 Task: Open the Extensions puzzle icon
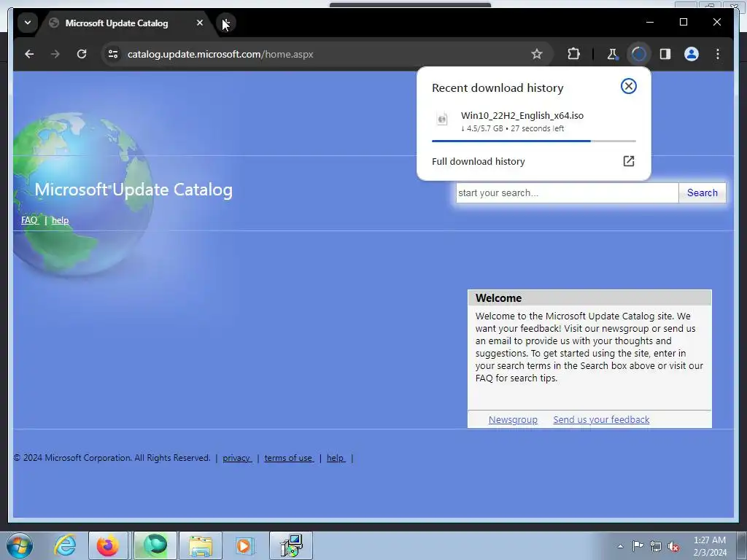[574, 54]
